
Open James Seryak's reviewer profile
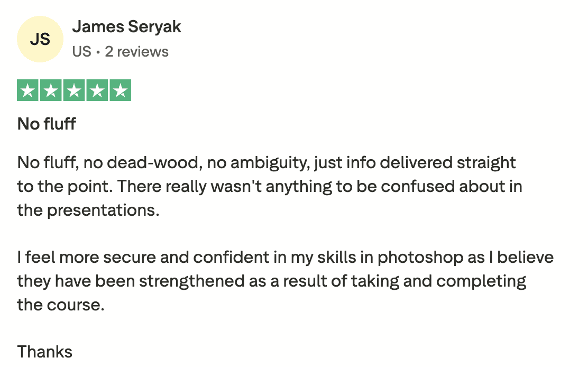tap(126, 26)
